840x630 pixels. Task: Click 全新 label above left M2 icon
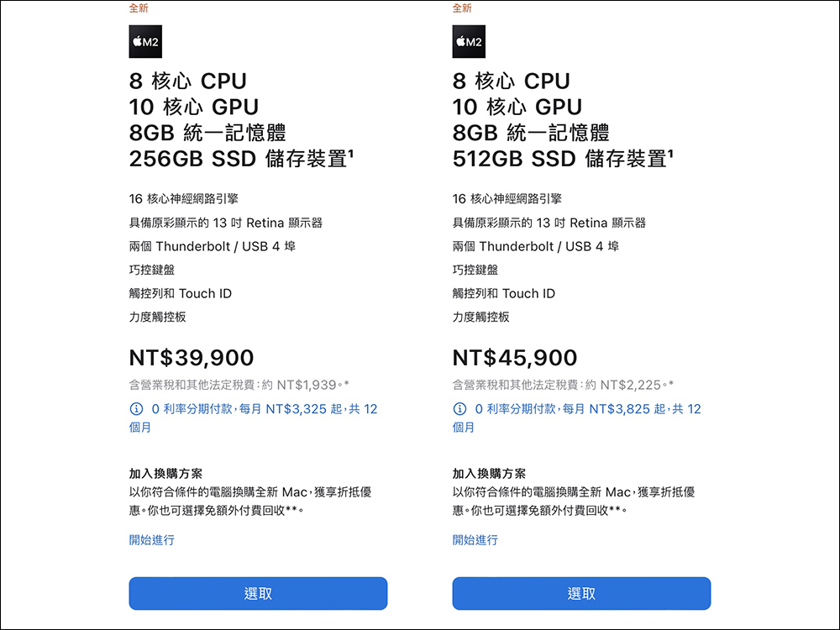(139, 8)
